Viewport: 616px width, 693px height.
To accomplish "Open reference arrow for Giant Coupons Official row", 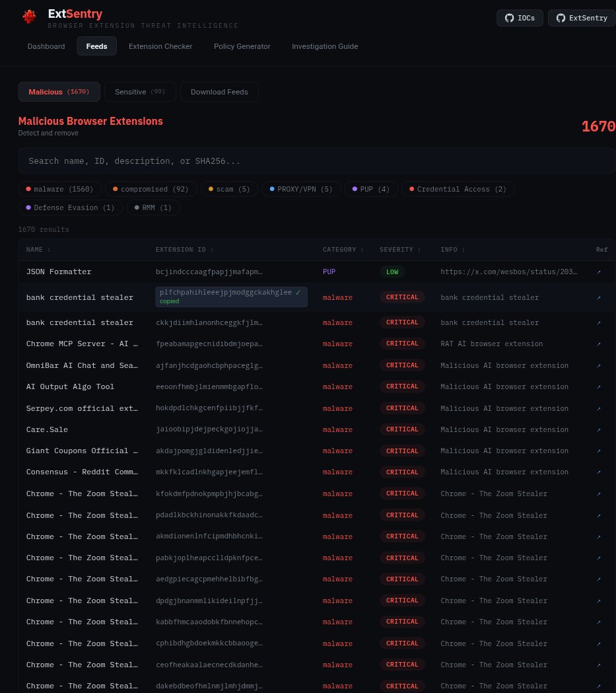I will (599, 451).
